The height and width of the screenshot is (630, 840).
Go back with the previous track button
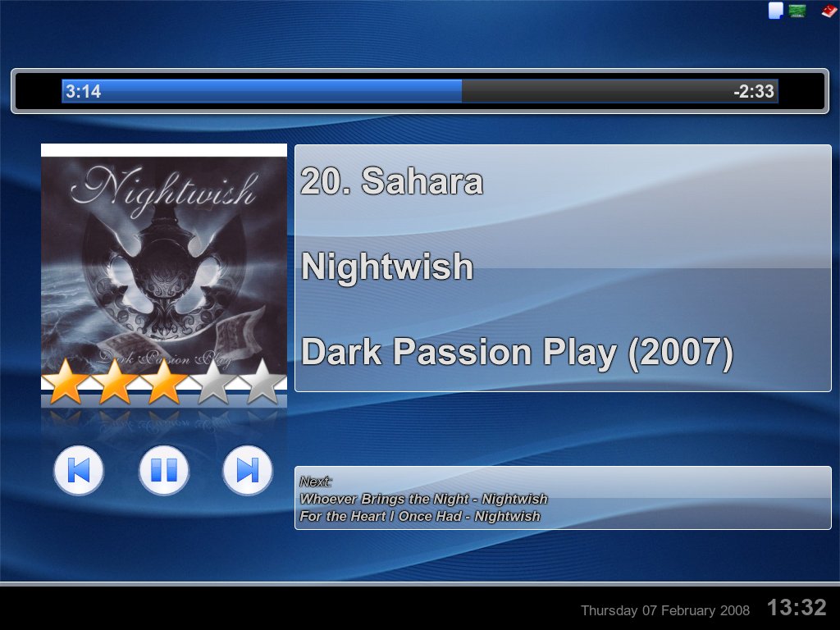pos(79,470)
